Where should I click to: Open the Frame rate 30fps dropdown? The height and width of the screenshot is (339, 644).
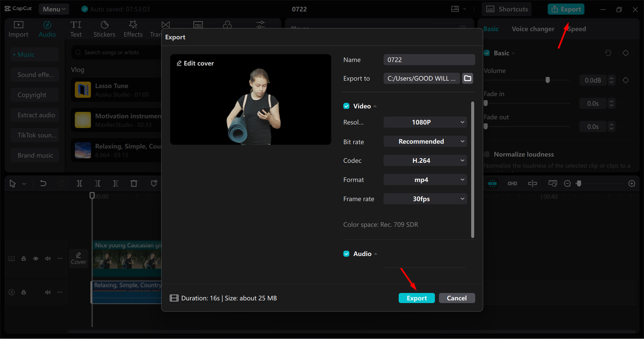point(425,198)
